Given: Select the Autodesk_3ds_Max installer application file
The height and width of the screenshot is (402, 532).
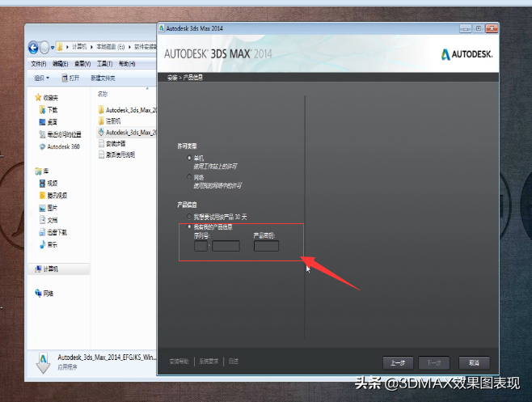Looking at the screenshot, I should click(127, 132).
